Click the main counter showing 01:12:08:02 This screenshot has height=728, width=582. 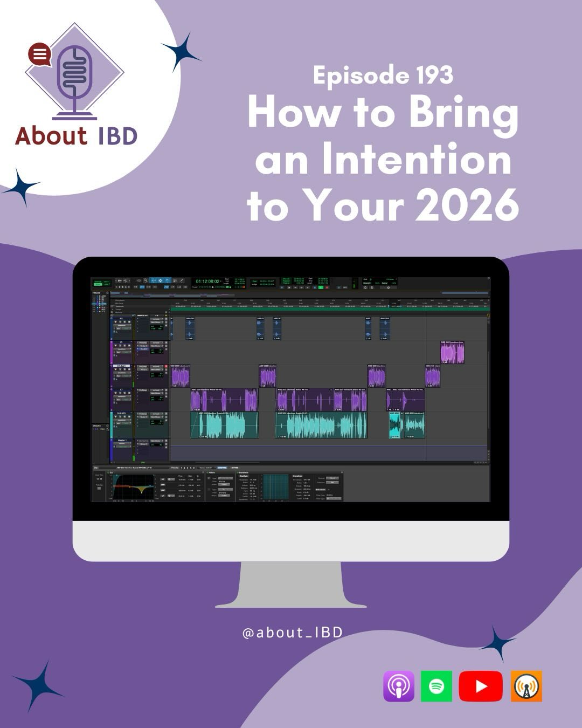click(207, 281)
